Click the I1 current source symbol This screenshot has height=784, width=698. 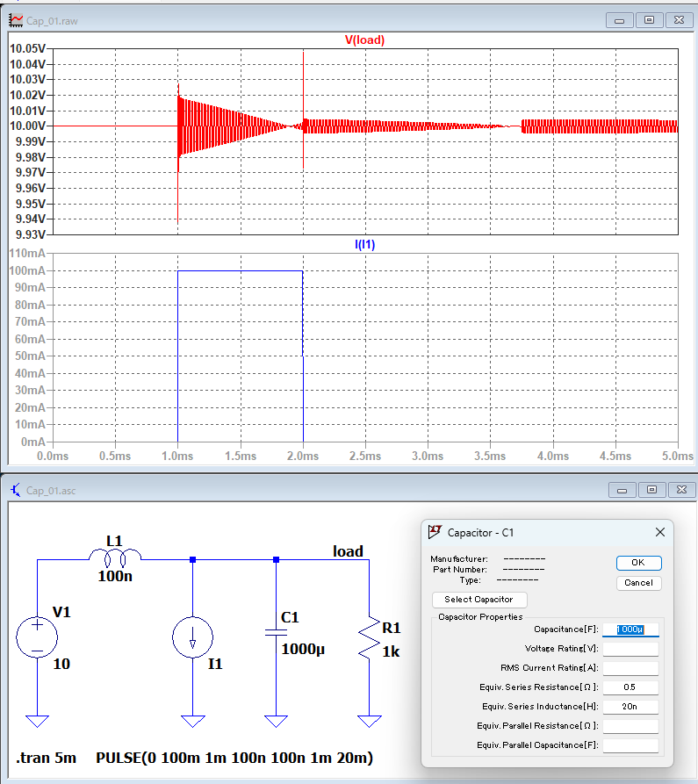tap(191, 637)
